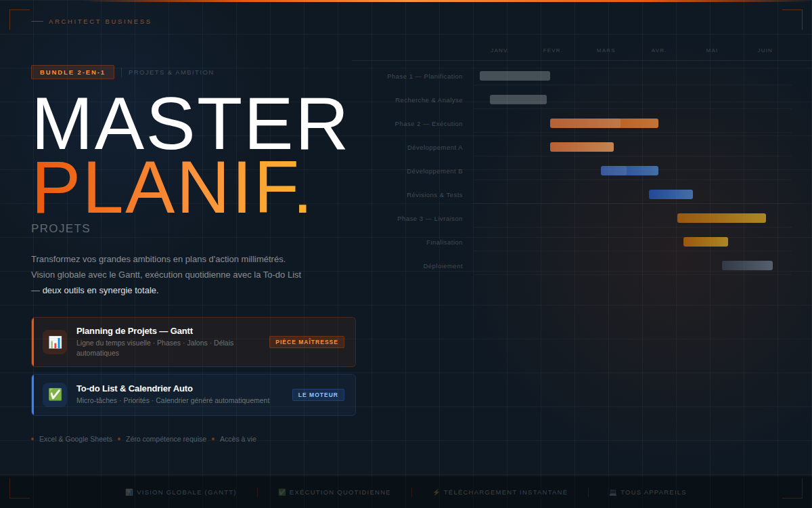Click the bar chart icon in Gantt card

[55, 342]
